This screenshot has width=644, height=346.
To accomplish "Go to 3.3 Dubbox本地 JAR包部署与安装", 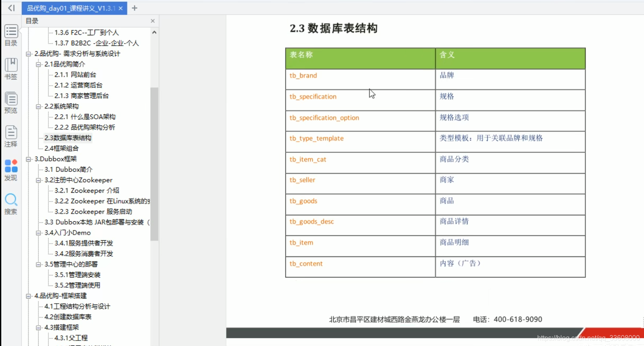I will [97, 222].
